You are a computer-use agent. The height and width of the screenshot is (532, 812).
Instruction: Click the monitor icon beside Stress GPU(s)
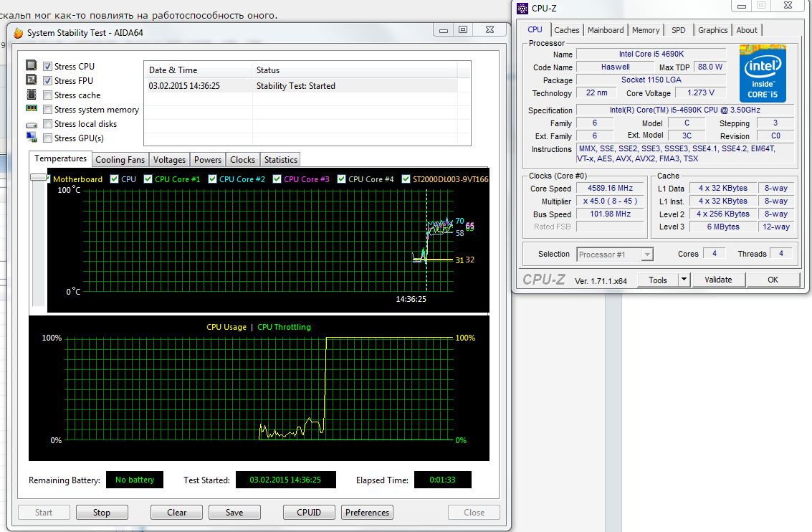click(x=32, y=137)
